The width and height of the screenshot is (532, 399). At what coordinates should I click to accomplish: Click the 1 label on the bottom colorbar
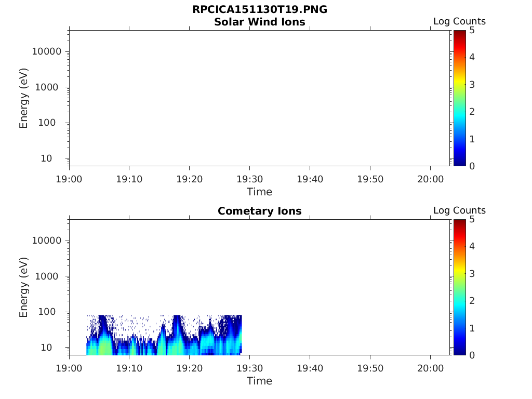pyautogui.click(x=472, y=328)
